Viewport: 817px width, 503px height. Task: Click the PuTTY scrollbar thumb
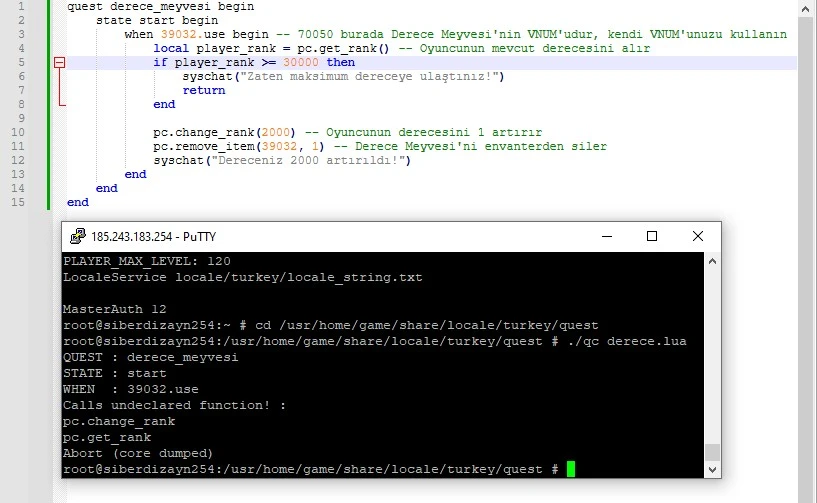click(712, 452)
